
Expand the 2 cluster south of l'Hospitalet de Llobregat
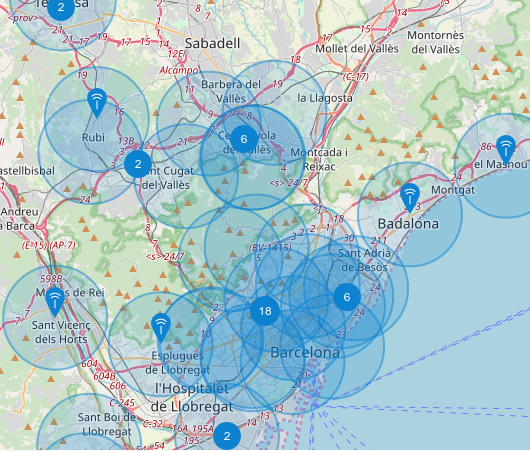pyautogui.click(x=227, y=436)
